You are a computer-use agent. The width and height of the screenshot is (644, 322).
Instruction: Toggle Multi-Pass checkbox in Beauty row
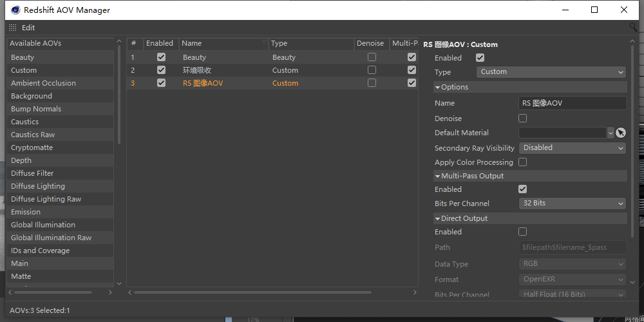click(x=412, y=57)
